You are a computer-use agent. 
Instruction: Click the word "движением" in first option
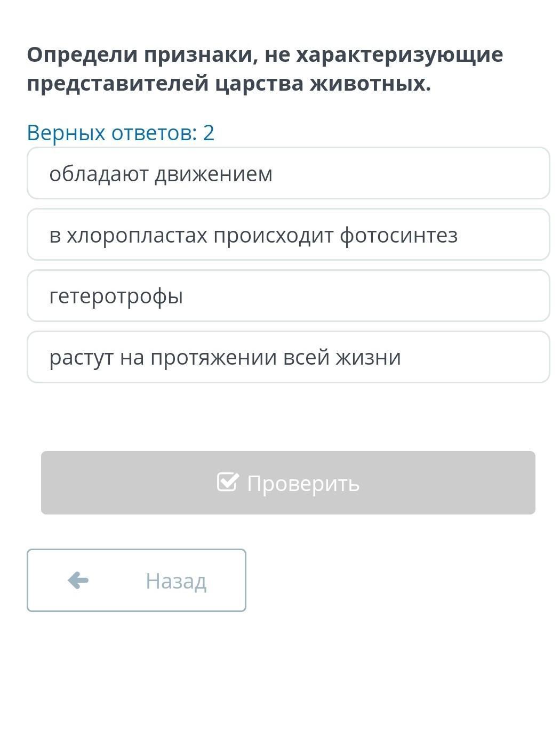[213, 174]
